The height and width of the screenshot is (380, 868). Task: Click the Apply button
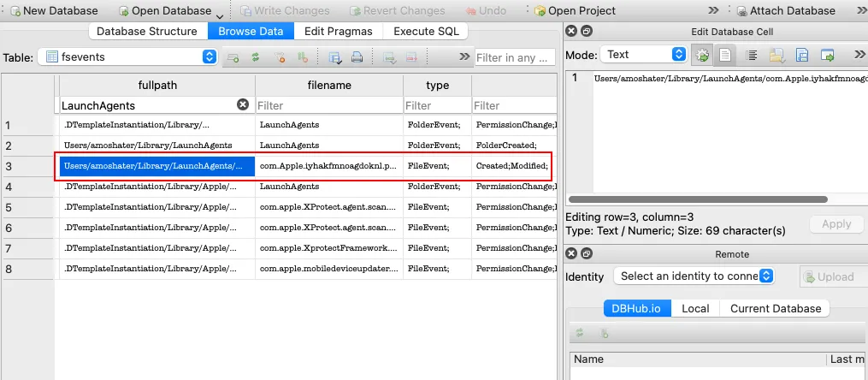(x=836, y=223)
